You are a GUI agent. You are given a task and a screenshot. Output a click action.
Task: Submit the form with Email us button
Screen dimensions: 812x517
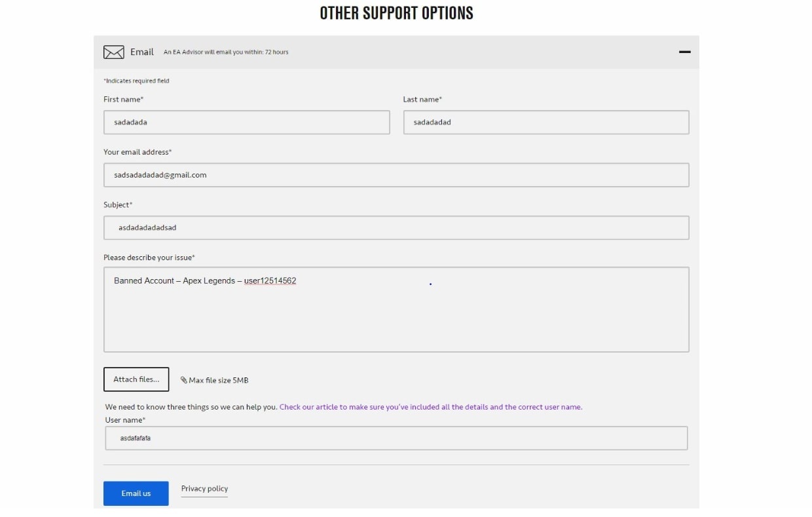click(x=136, y=493)
